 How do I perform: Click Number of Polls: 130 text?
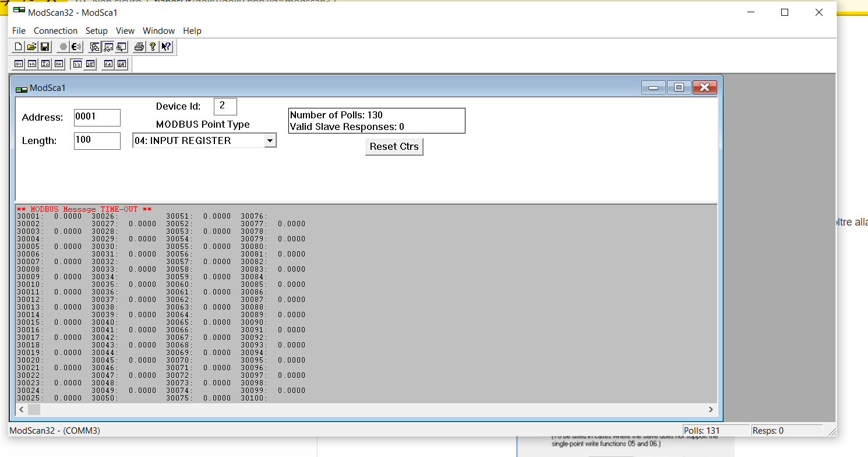pos(336,115)
